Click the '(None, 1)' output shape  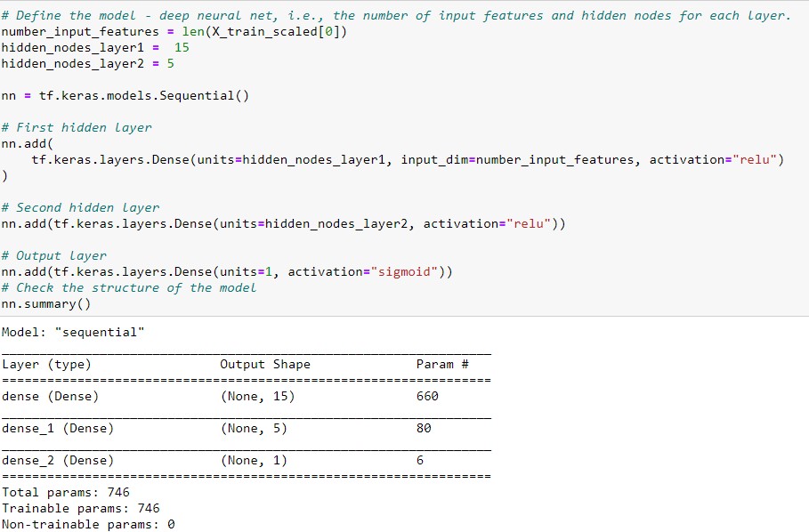click(254, 460)
